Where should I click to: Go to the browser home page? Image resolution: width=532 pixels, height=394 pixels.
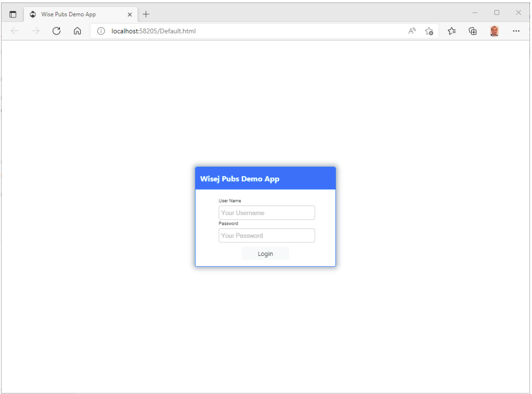click(77, 31)
